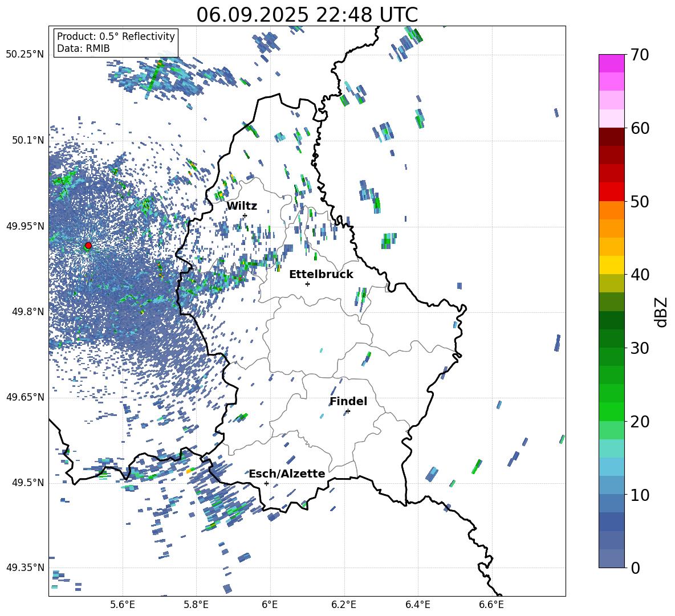Click the 6.4°E longitude label
The image size is (675, 616).
(x=417, y=605)
